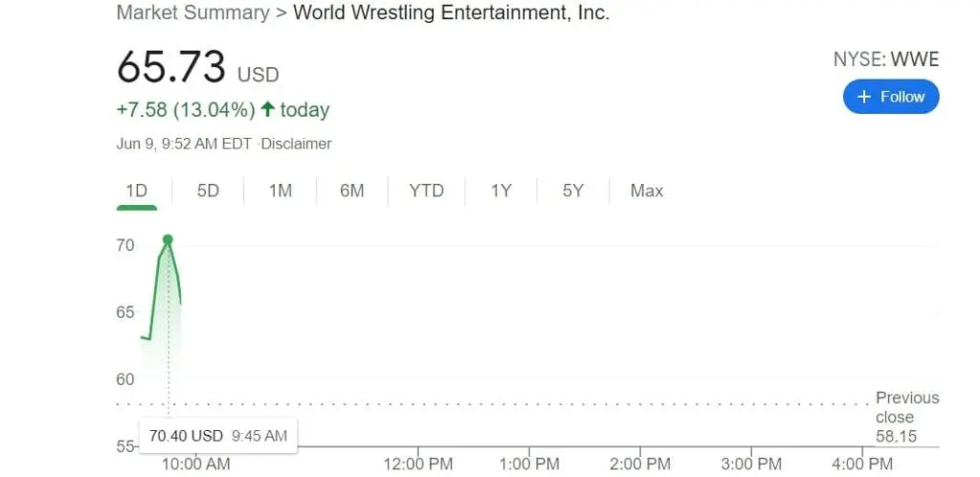
Task: Click the plus icon in Follow button
Action: click(864, 97)
